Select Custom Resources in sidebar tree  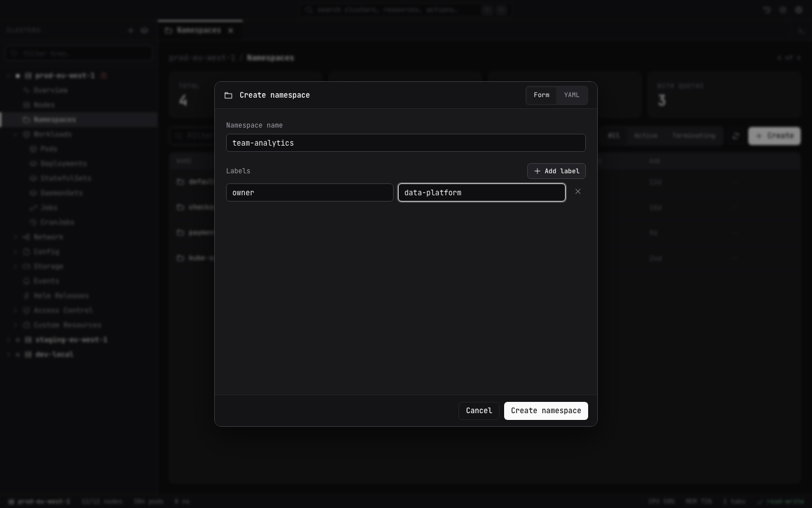tap(68, 325)
